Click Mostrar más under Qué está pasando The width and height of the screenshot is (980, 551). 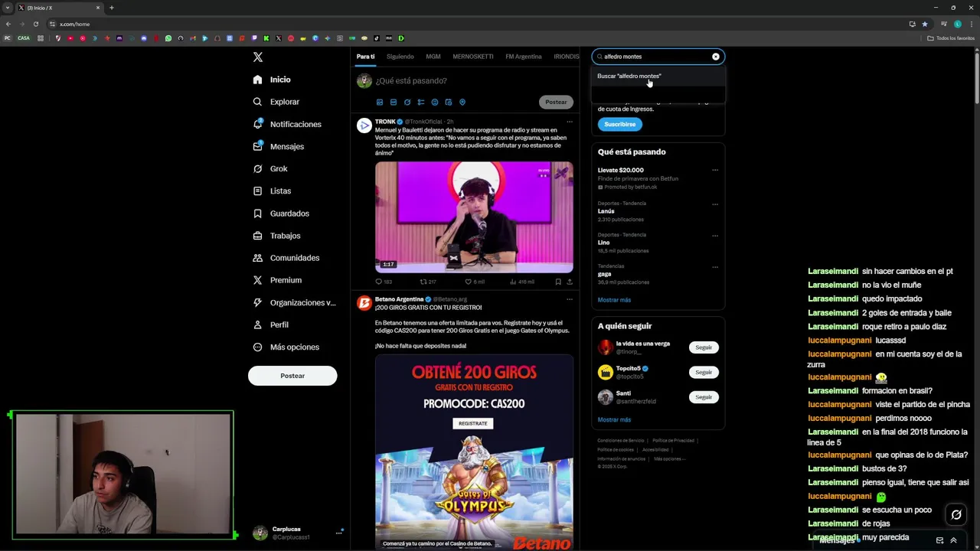[614, 300]
